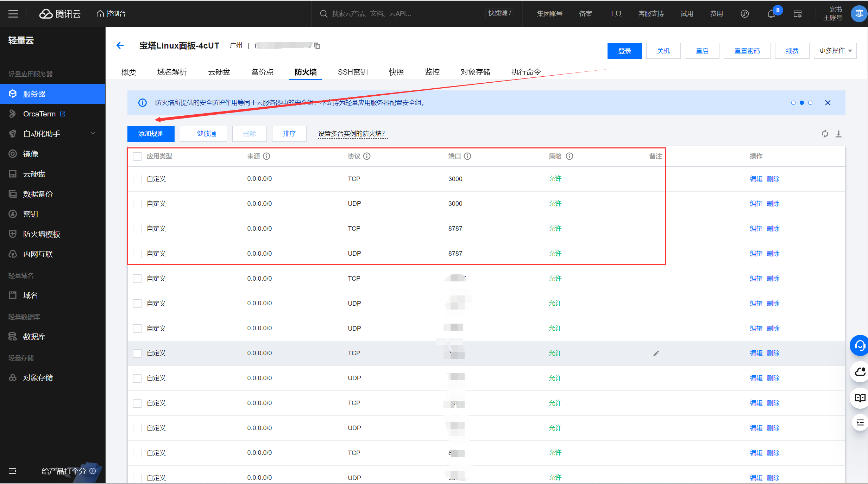This screenshot has width=868, height=484.
Task: Open the documentation book floating icon
Action: coord(860,398)
